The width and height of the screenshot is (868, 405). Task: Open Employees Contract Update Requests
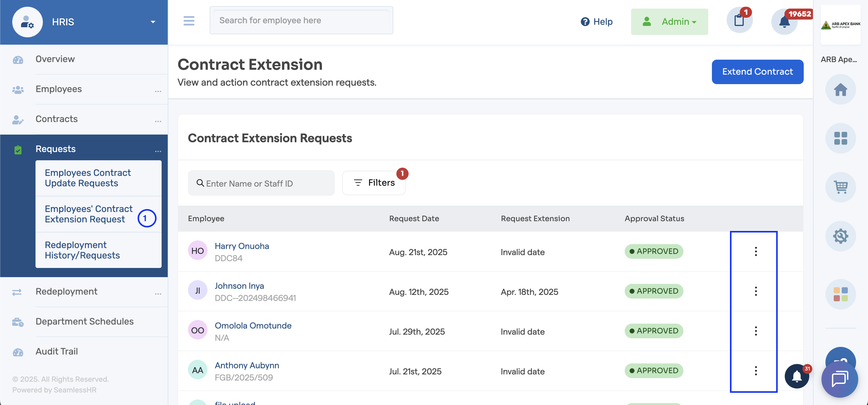98,178
